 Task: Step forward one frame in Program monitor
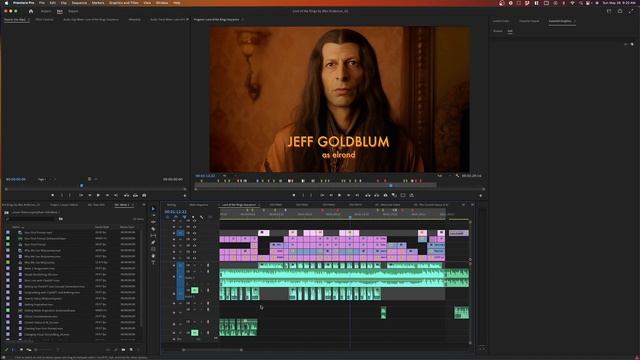(349, 196)
